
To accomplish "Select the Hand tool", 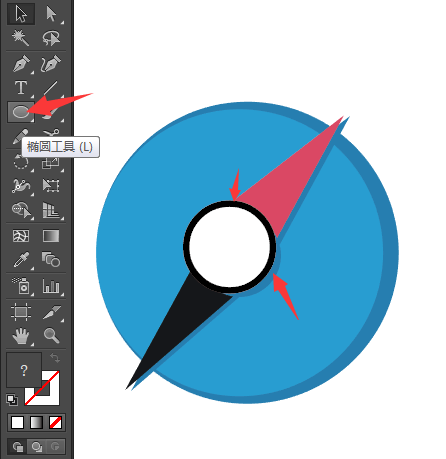I will [x=21, y=335].
